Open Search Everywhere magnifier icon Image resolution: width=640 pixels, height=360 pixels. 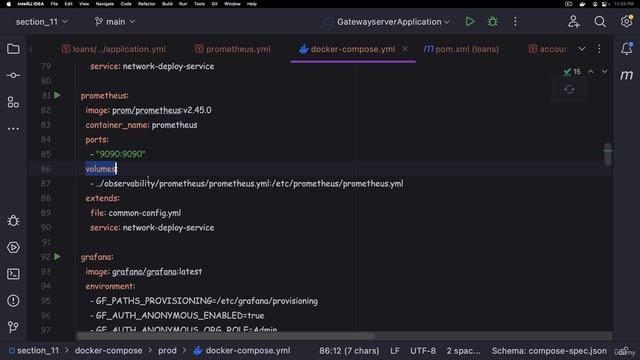(600, 22)
